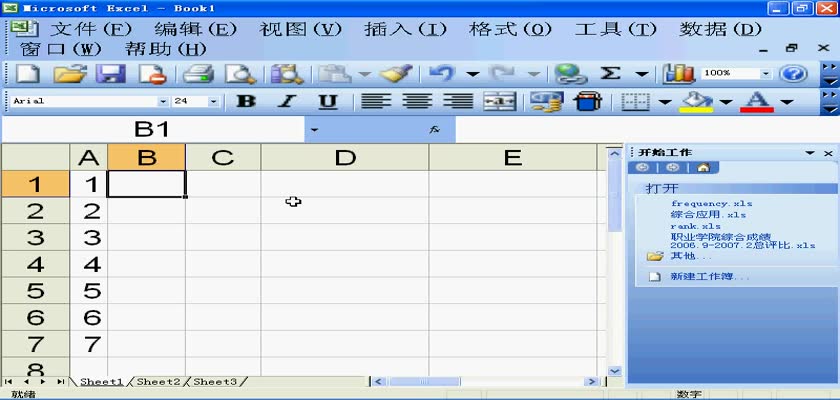Open a file with the folder icon
840x400 pixels.
click(69, 74)
